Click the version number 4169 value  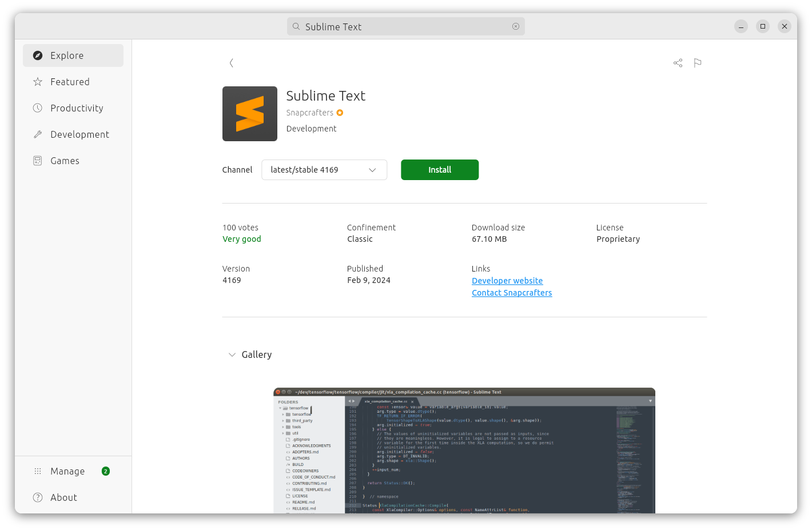tap(232, 280)
